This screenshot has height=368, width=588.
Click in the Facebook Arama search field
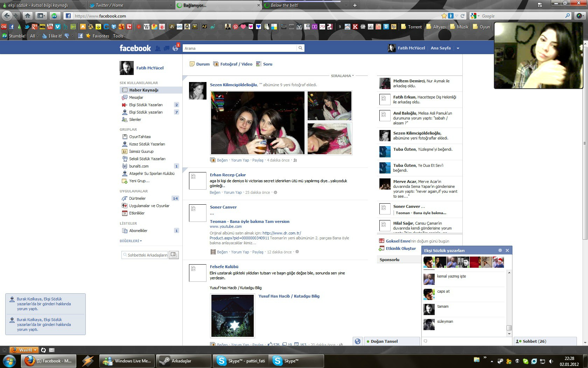(x=240, y=48)
